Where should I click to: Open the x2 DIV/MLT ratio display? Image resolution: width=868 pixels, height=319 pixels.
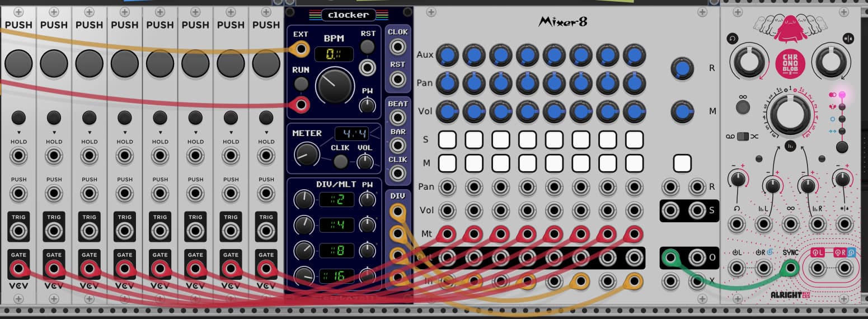click(x=336, y=199)
